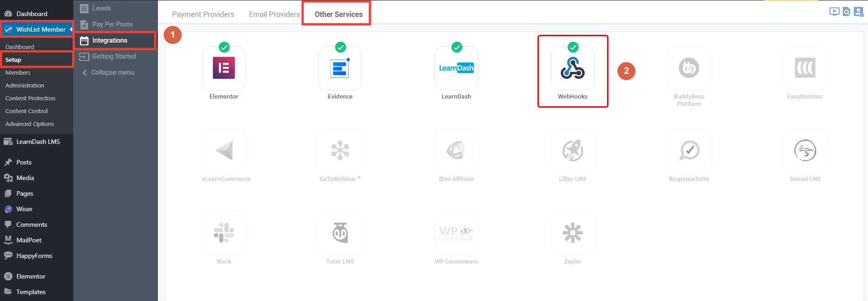Open the Elementor integration card

click(x=224, y=68)
